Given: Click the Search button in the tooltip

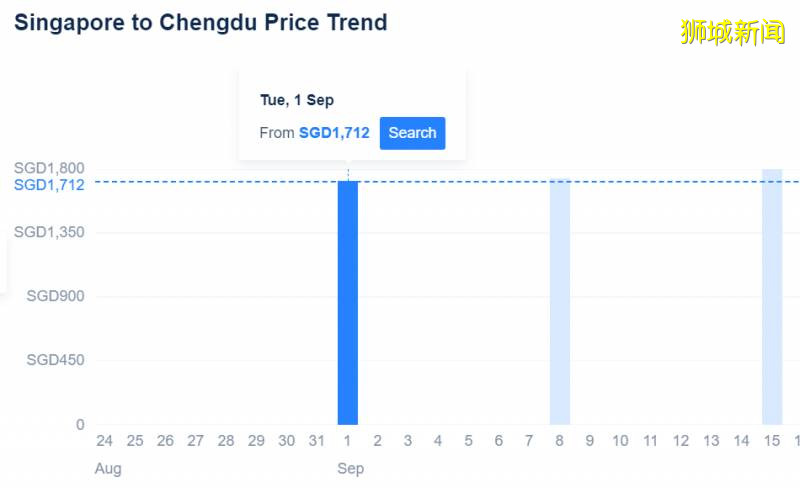Looking at the screenshot, I should (412, 133).
